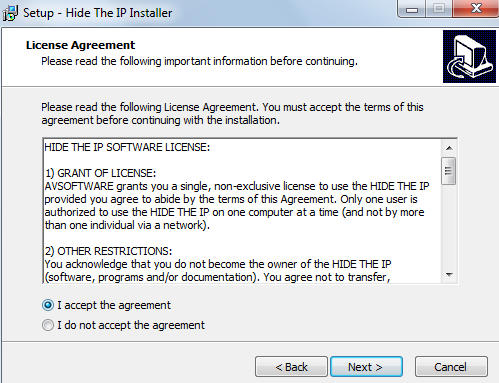
Task: Click the empty scrollbar track below the thumb
Action: click(x=449, y=226)
